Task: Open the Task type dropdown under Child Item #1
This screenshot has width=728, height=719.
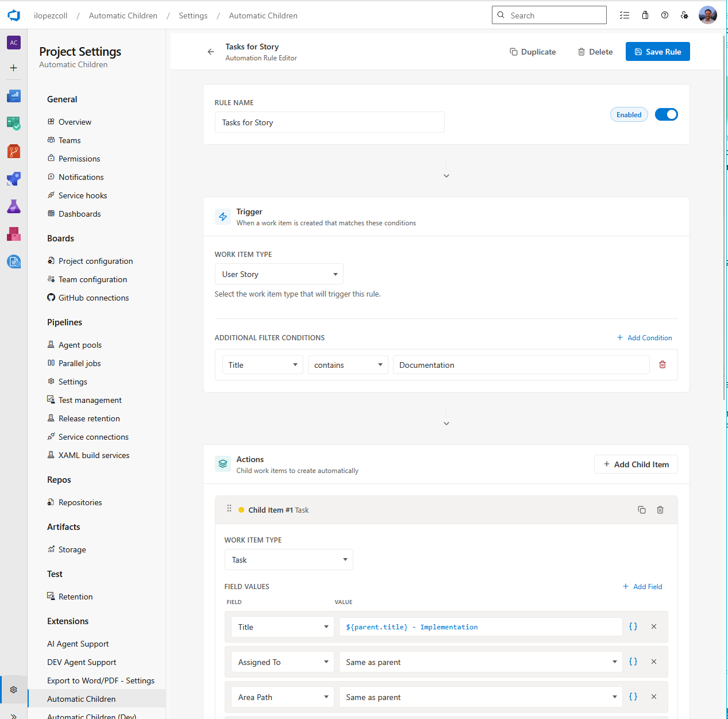Action: pyautogui.click(x=288, y=559)
